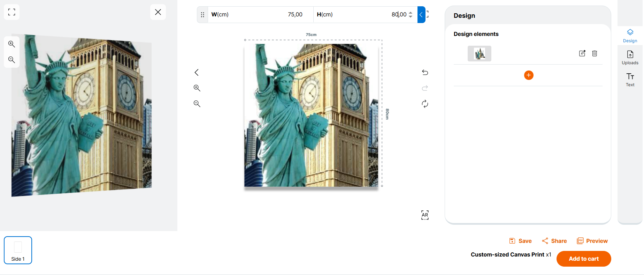
Task: Save the design
Action: (x=520, y=241)
